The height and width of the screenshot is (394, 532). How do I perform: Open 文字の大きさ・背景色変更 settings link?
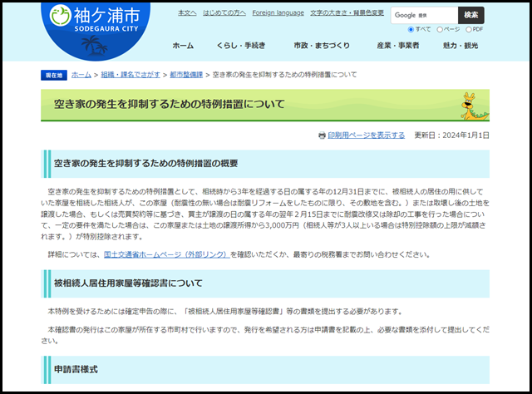coord(347,13)
